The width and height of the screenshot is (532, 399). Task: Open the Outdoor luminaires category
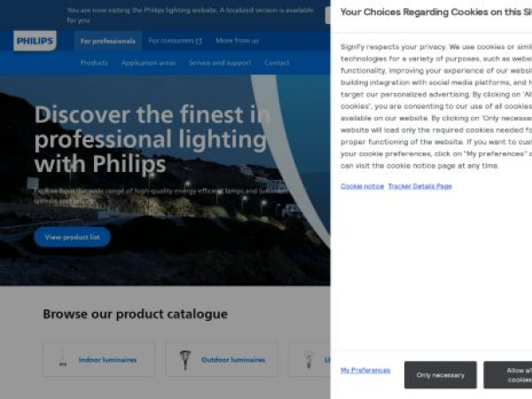click(233, 360)
